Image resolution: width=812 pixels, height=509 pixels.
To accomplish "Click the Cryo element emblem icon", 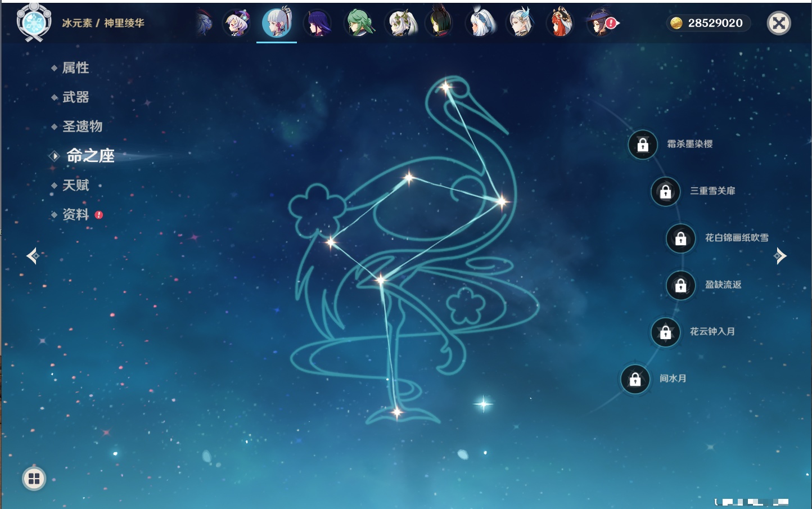I will 34,22.
